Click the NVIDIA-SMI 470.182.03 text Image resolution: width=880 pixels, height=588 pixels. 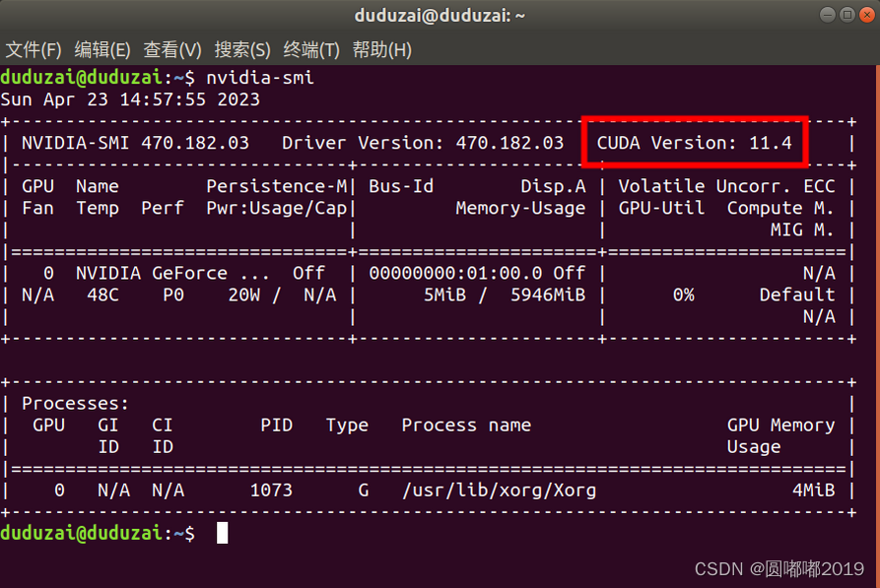135,143
